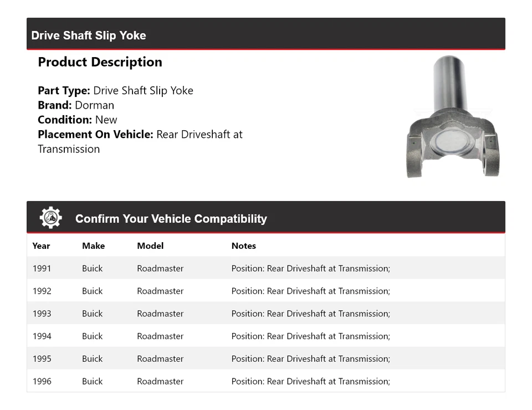The image size is (532, 410).
Task: Select the 1996 year cell
Action: [42, 382]
